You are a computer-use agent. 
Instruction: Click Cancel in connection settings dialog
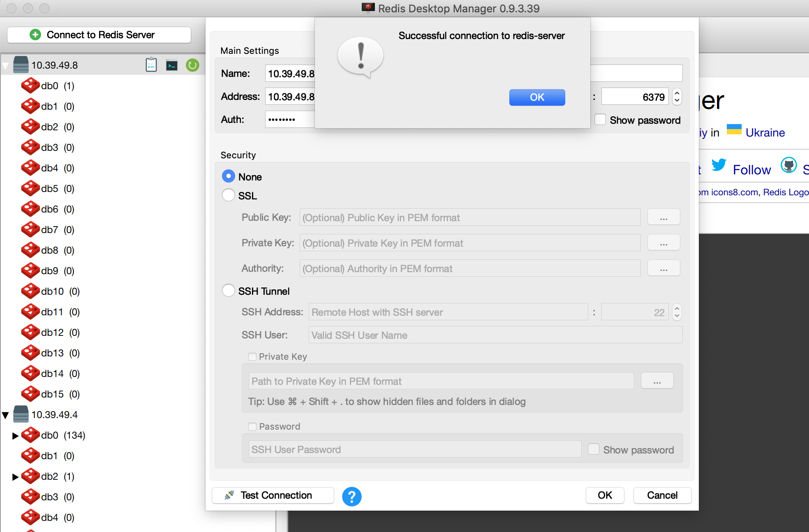[x=662, y=495]
